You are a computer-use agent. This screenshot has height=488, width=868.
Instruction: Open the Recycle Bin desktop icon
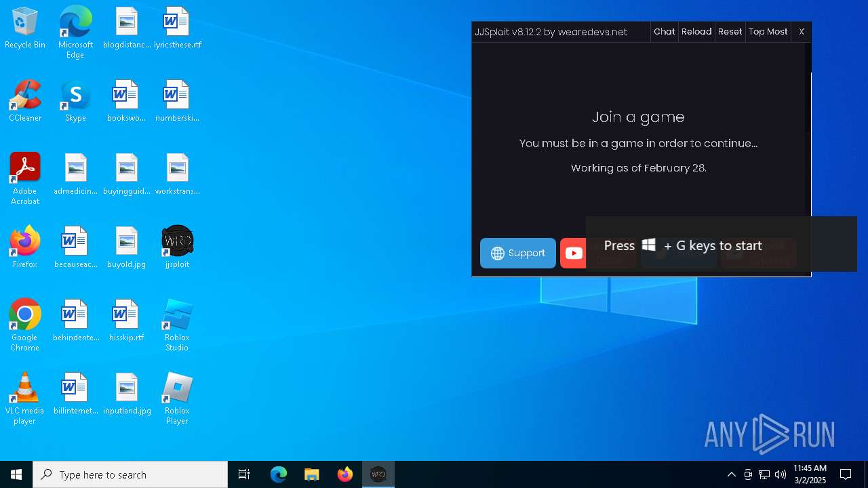25,28
